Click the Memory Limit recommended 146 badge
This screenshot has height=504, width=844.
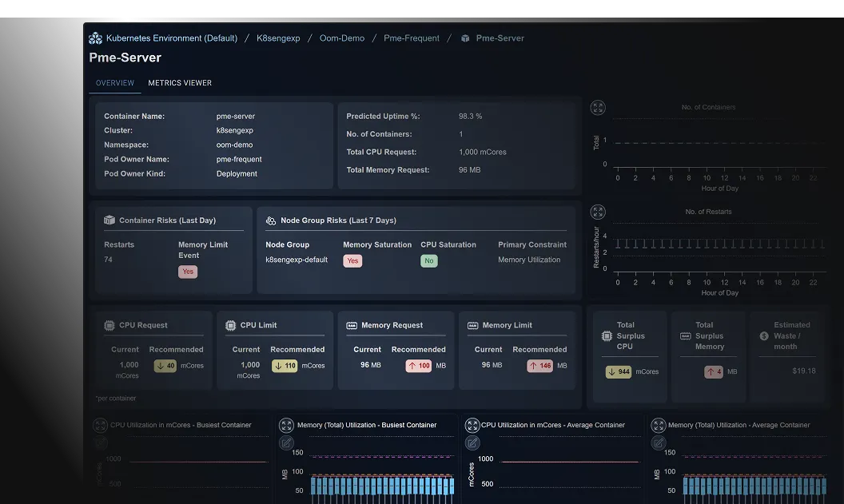pos(539,366)
